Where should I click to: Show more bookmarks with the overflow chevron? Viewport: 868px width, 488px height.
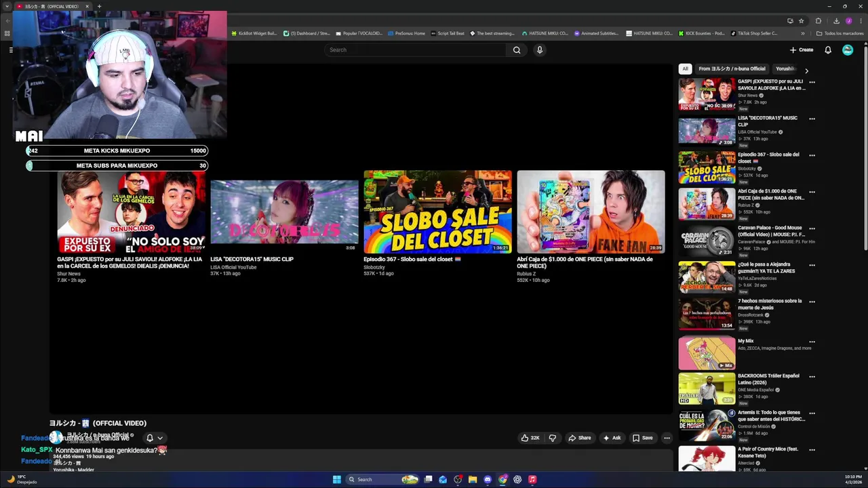(x=803, y=33)
